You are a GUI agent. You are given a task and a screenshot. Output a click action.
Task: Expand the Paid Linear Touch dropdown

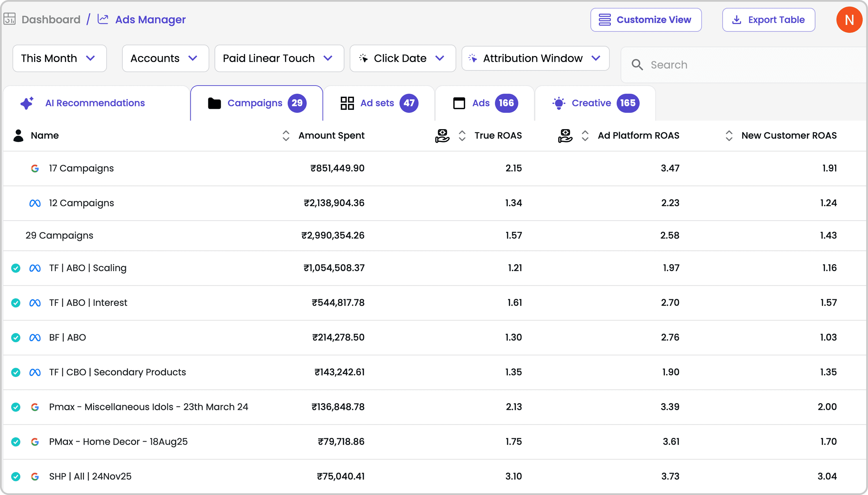279,58
